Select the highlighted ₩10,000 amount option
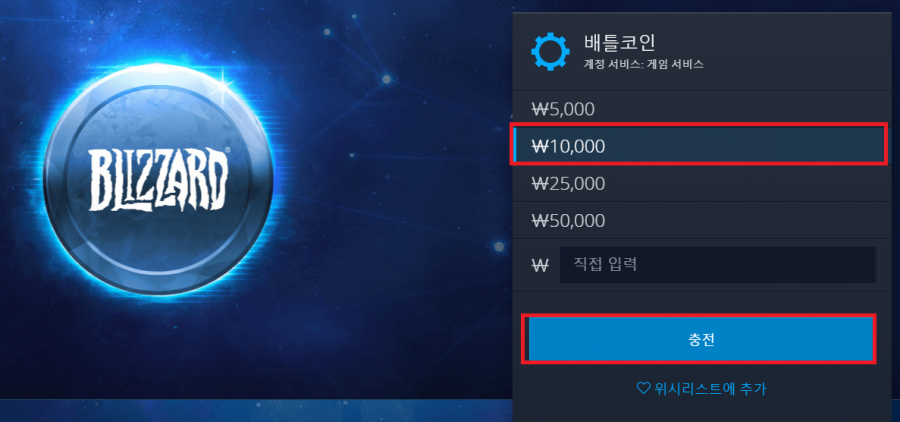 coord(701,146)
